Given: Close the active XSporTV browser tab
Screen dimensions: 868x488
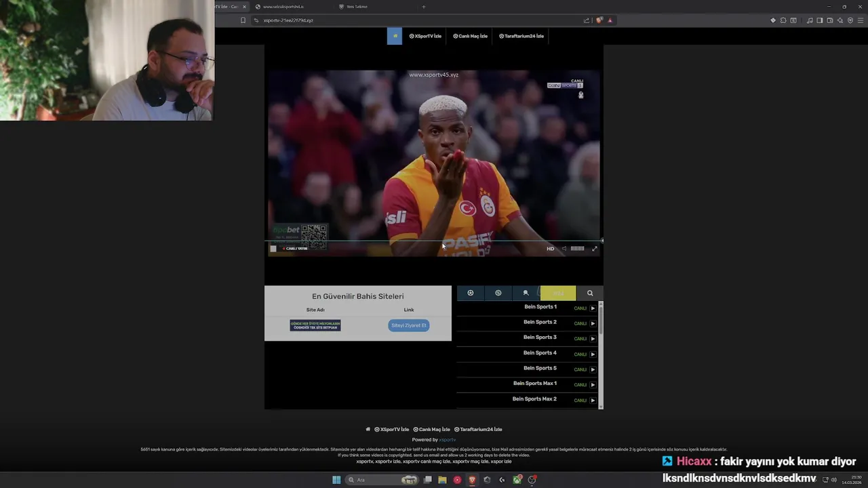Looking at the screenshot, I should [x=245, y=7].
